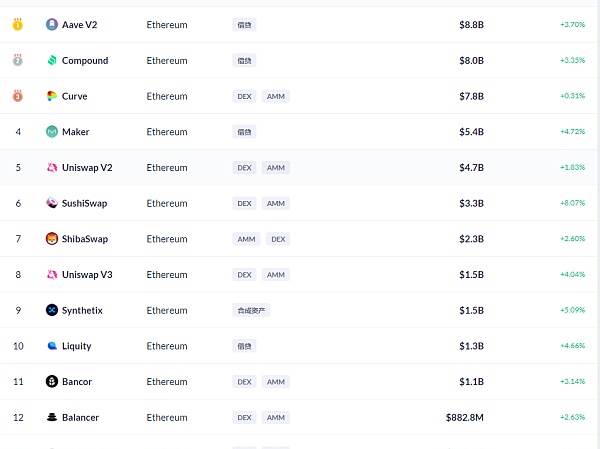Click the Balancer stacked logo icon
Image resolution: width=600 pixels, height=449 pixels.
pos(52,417)
